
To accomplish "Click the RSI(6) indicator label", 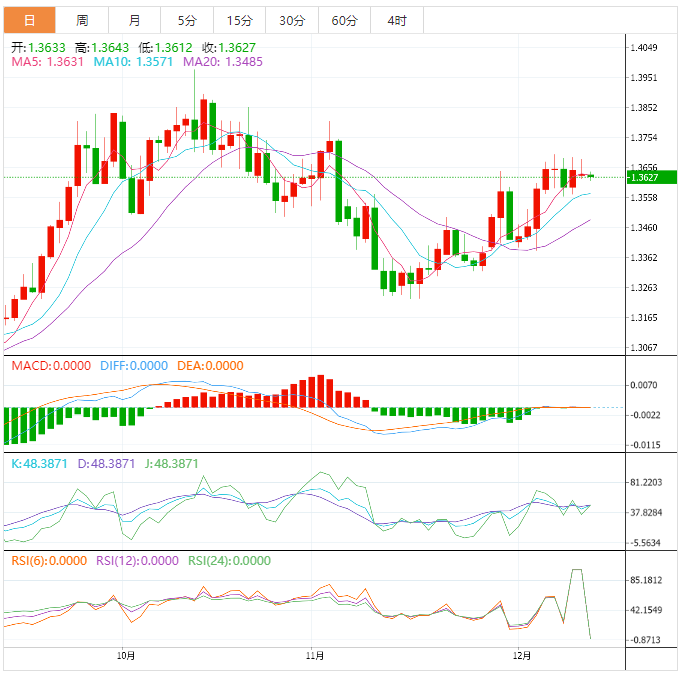I will 49,561.
